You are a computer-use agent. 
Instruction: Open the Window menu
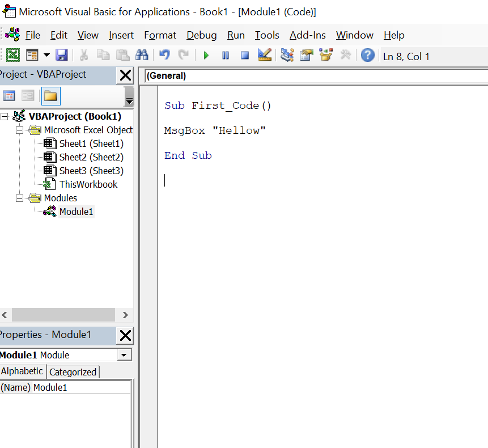[354, 35]
